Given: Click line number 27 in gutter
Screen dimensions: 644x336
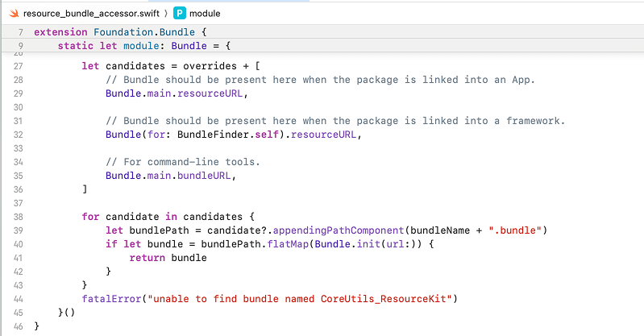Looking at the screenshot, I should coord(18,66).
